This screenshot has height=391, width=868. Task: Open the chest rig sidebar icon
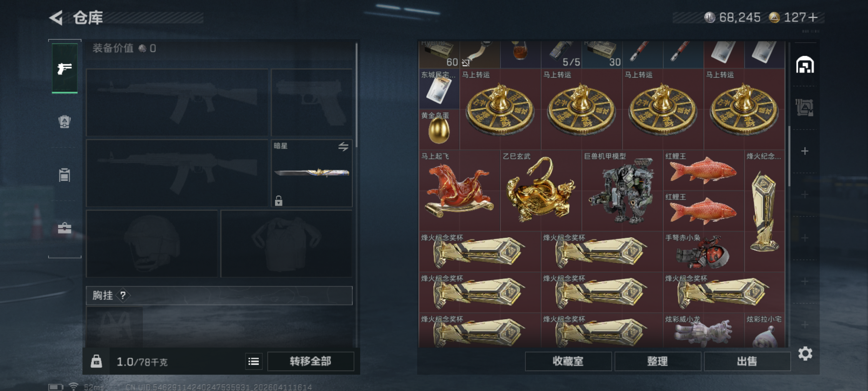coord(64,175)
